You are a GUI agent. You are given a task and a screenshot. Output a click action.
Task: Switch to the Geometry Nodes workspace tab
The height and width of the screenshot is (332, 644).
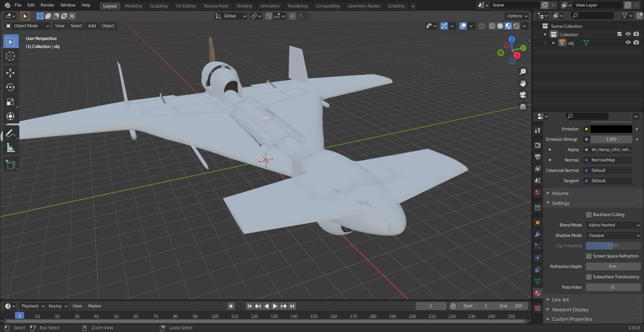[363, 6]
